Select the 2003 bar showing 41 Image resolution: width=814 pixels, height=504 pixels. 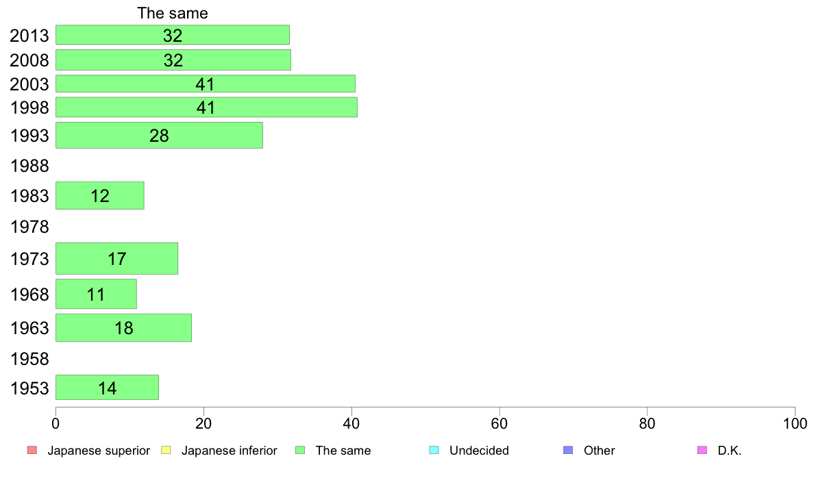click(206, 84)
